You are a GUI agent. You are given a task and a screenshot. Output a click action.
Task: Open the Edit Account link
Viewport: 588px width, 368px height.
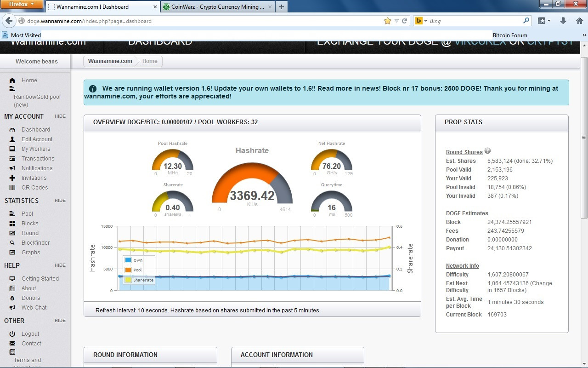pos(37,139)
